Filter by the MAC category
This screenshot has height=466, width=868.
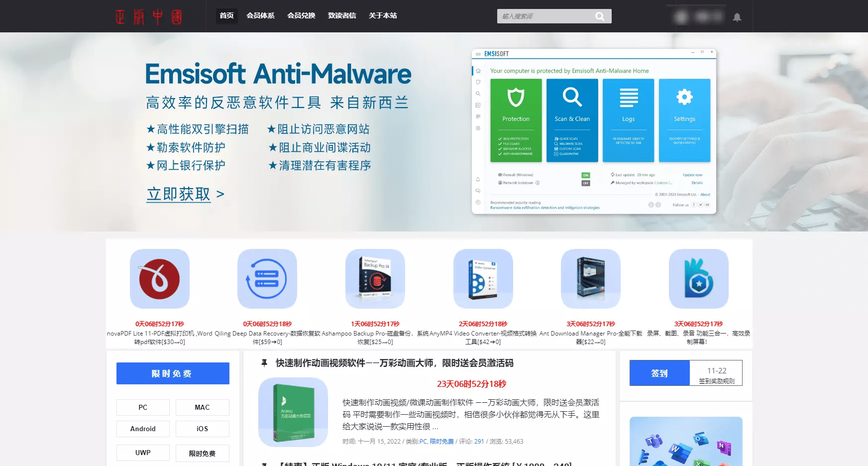202,407
